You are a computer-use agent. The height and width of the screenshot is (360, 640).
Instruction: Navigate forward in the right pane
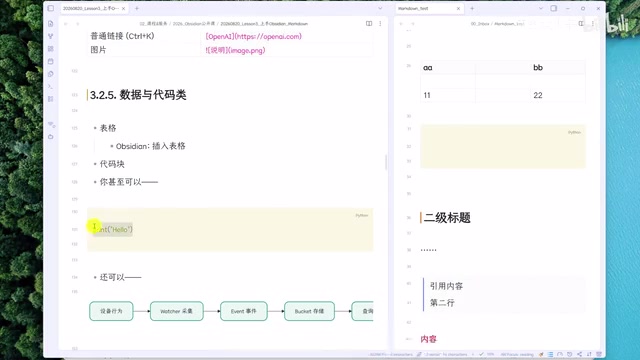[x=413, y=24]
